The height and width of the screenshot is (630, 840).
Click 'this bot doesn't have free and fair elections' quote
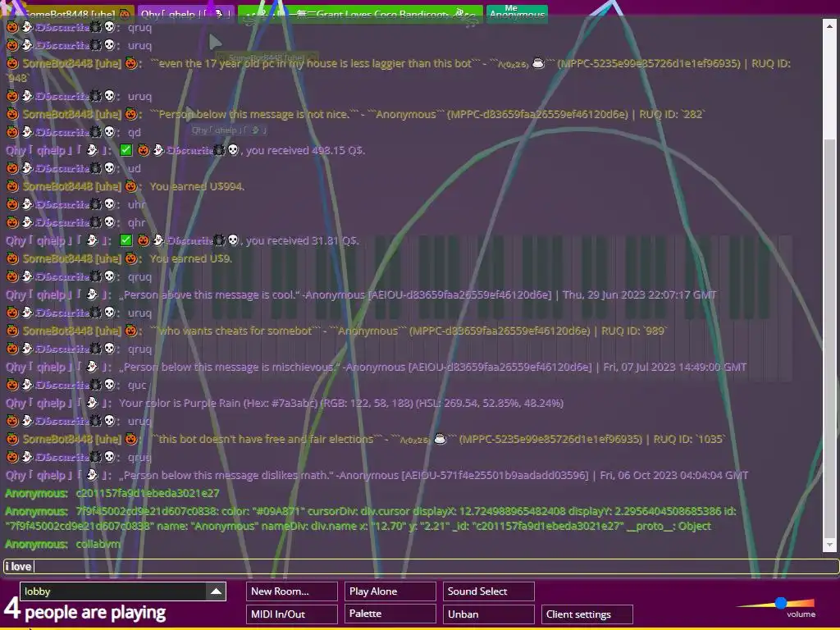click(267, 439)
